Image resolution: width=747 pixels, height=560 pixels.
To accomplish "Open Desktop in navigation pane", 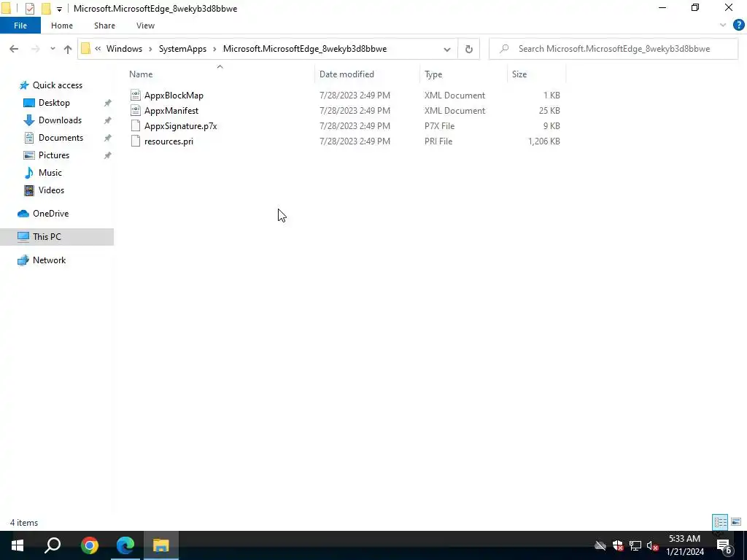I will pyautogui.click(x=54, y=103).
